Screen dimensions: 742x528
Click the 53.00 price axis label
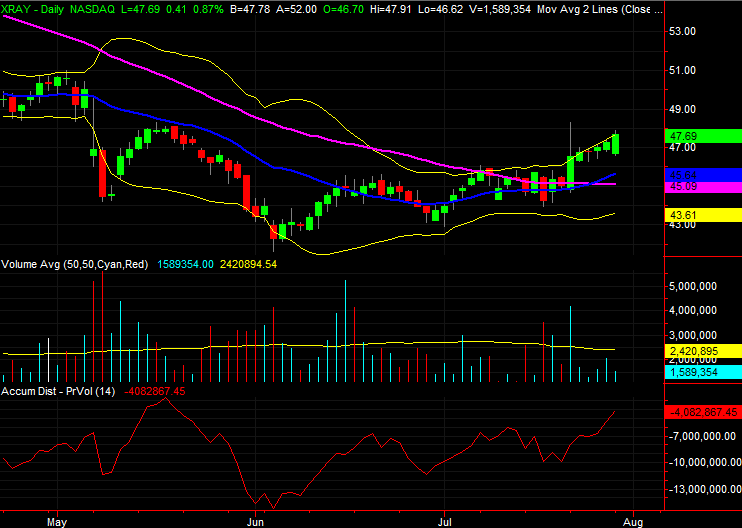682,31
